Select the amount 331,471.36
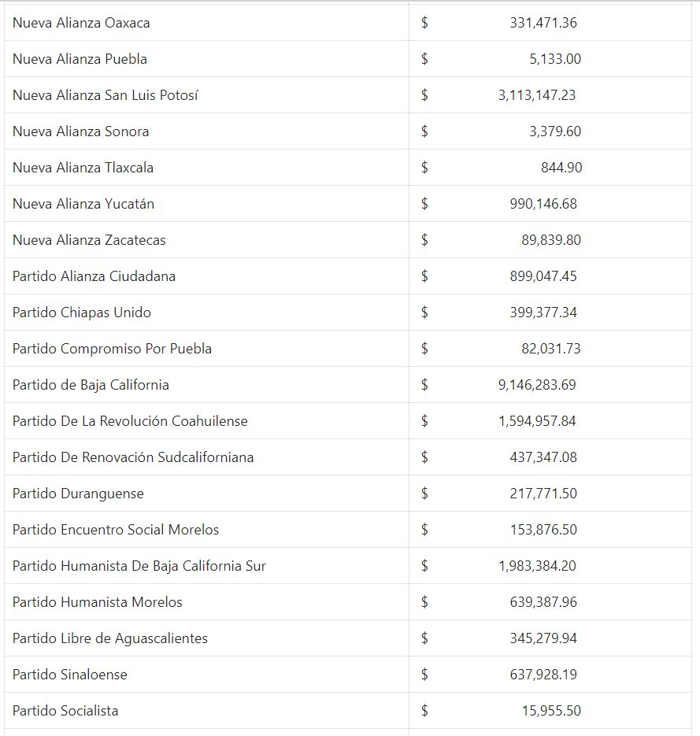 click(x=543, y=23)
